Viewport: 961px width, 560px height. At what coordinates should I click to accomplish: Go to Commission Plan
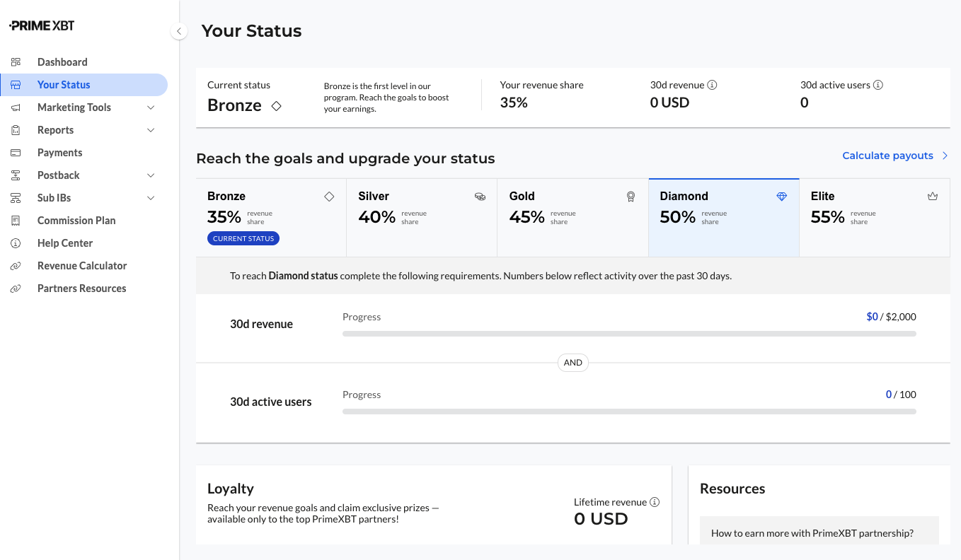[x=84, y=221]
